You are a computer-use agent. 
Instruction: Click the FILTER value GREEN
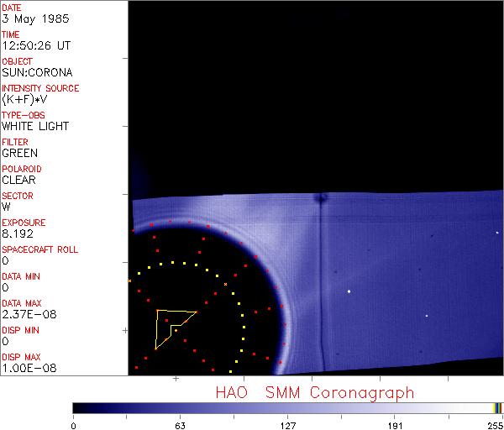19,154
